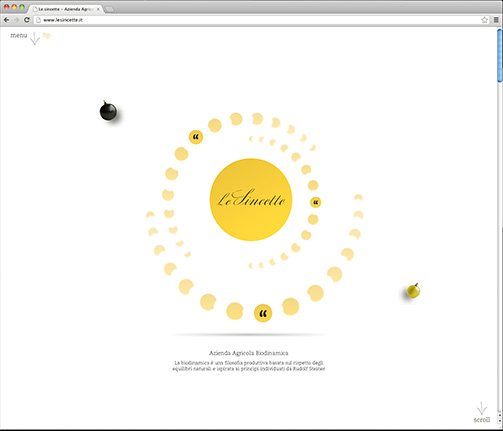The height and width of the screenshot is (431, 503).
Task: Click the black grape berry
Action: point(108,111)
